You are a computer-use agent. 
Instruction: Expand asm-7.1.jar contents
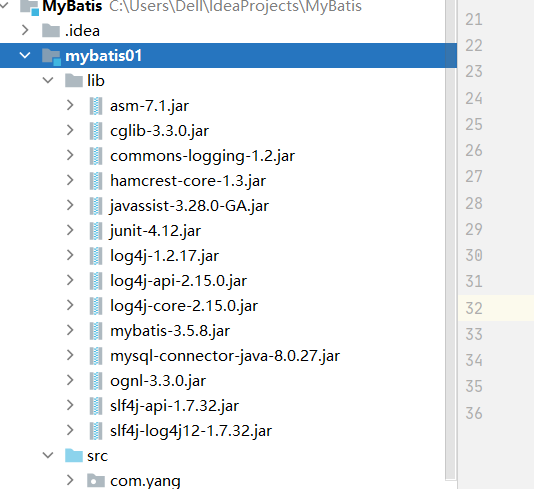[70, 105]
